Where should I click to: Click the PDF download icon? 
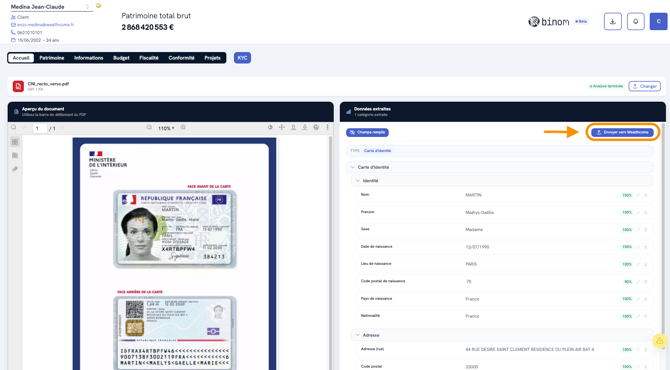coord(305,127)
